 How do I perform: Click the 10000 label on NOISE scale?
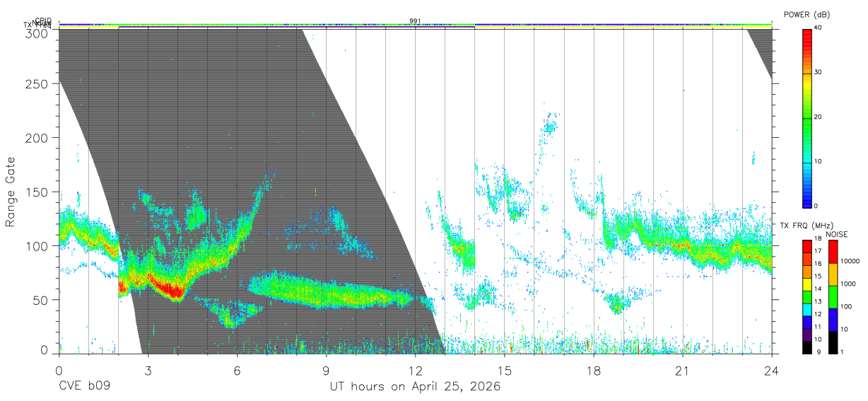pos(850,261)
